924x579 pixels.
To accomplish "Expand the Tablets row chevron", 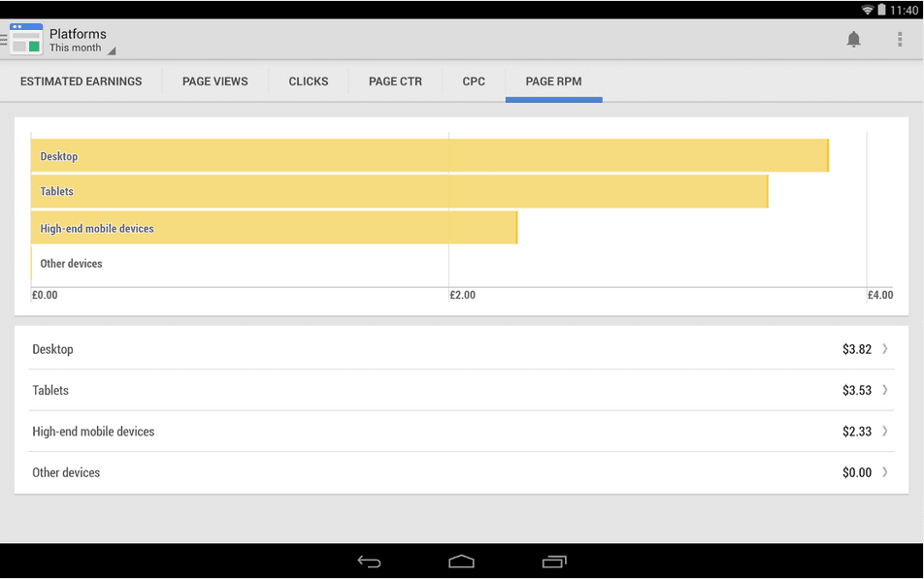I will point(884,391).
